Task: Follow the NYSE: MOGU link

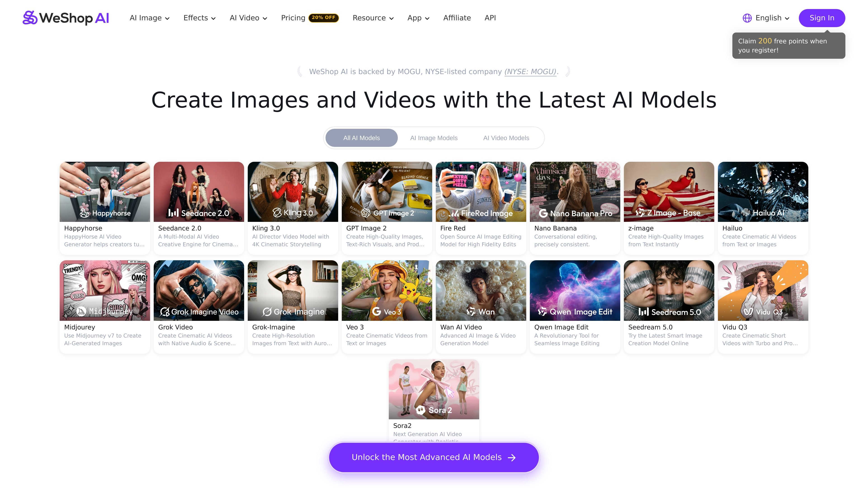Action: click(530, 72)
